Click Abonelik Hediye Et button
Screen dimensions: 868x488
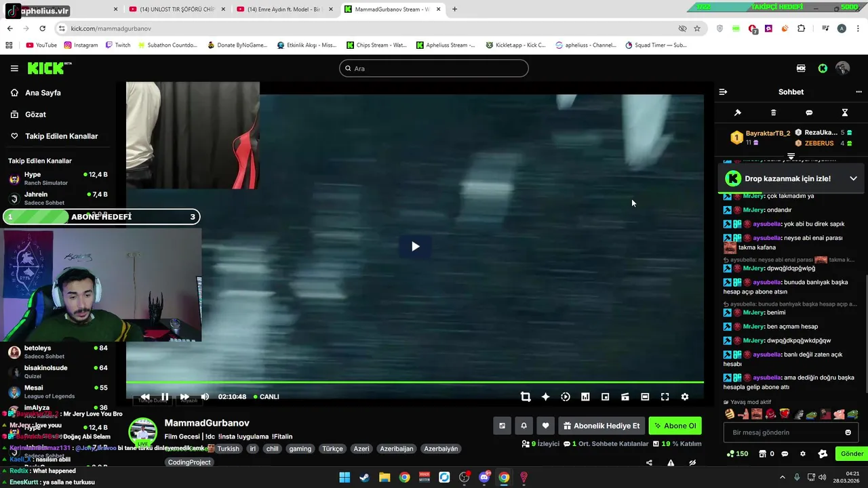pos(601,426)
